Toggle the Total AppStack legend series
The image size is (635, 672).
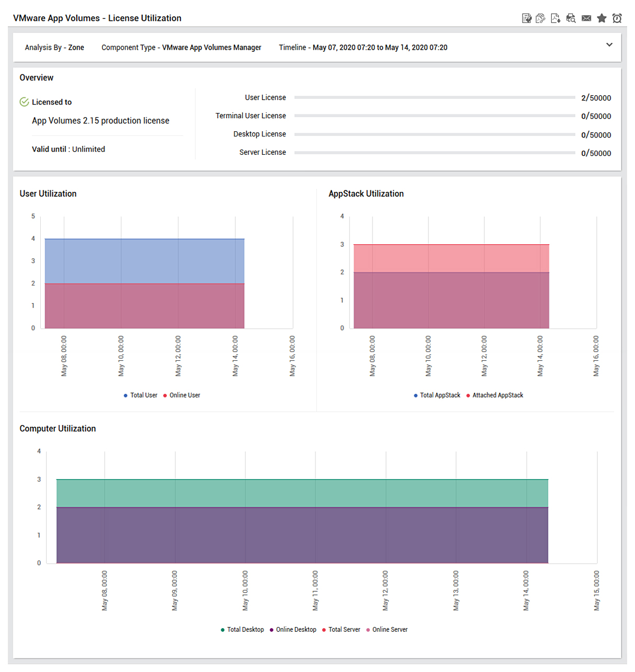pyautogui.click(x=437, y=395)
